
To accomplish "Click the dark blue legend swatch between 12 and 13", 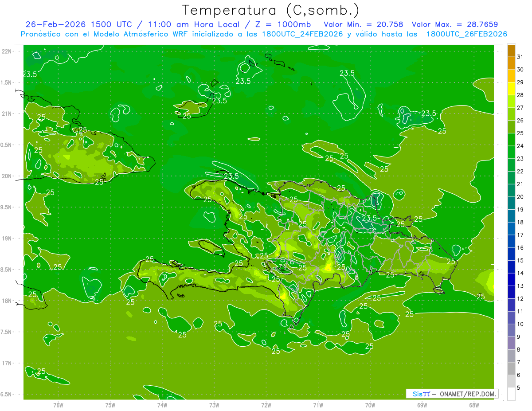I will [511, 292].
